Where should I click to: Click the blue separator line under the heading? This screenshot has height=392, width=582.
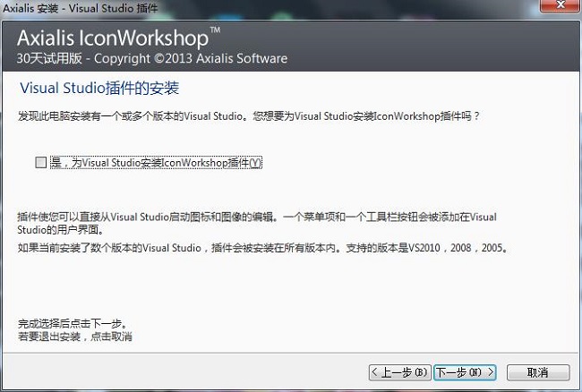click(291, 101)
